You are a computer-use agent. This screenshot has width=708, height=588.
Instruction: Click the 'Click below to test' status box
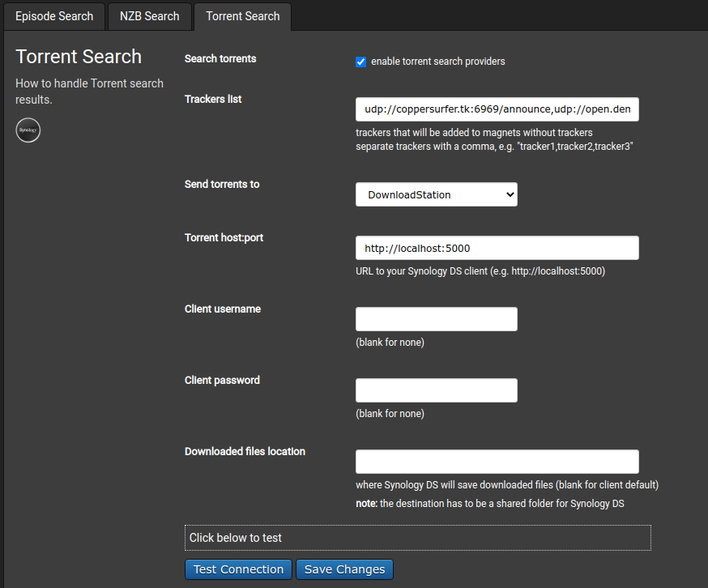coord(417,538)
